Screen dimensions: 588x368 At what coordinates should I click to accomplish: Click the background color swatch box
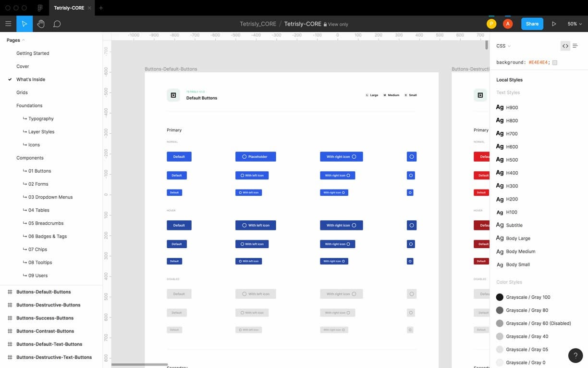pyautogui.click(x=555, y=63)
